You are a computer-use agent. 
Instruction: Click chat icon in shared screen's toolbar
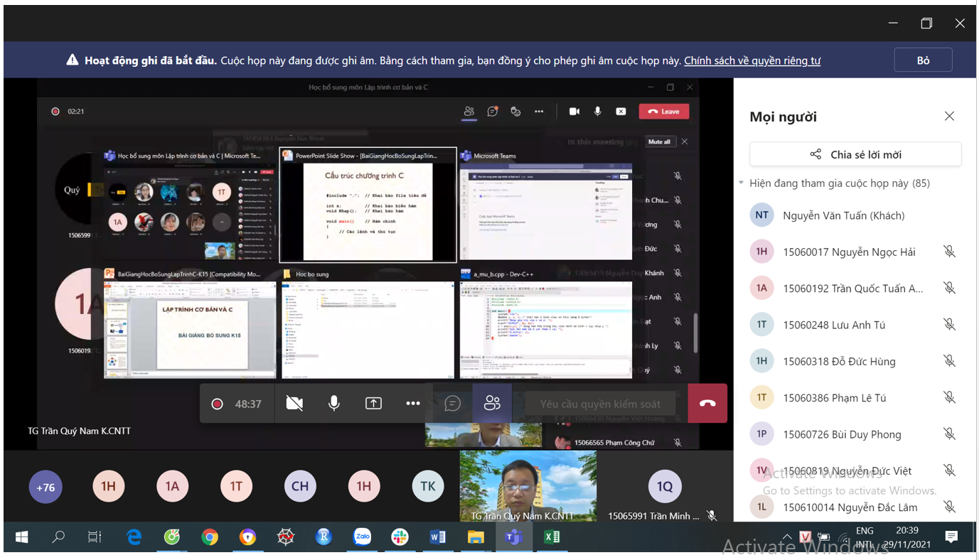pyautogui.click(x=492, y=112)
